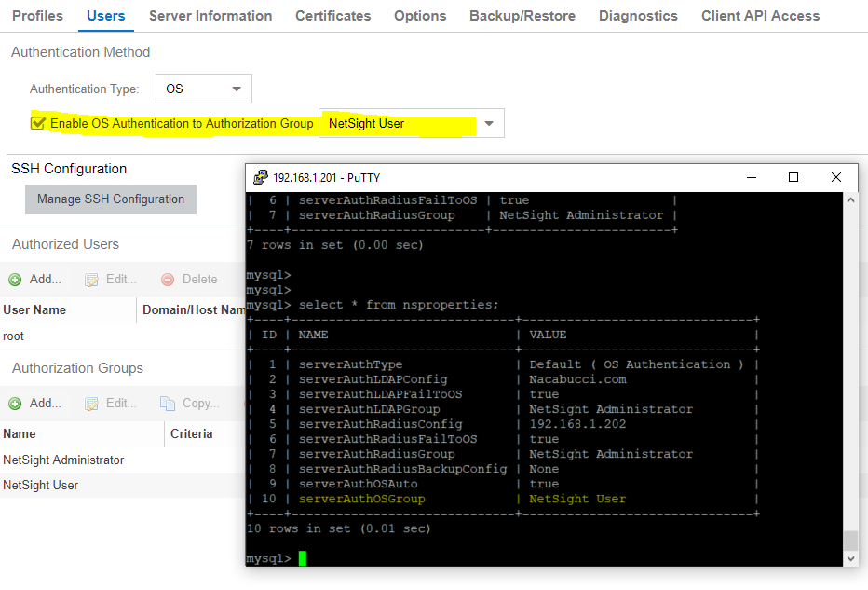
Task: Maximize the PuTTY window
Action: (793, 177)
